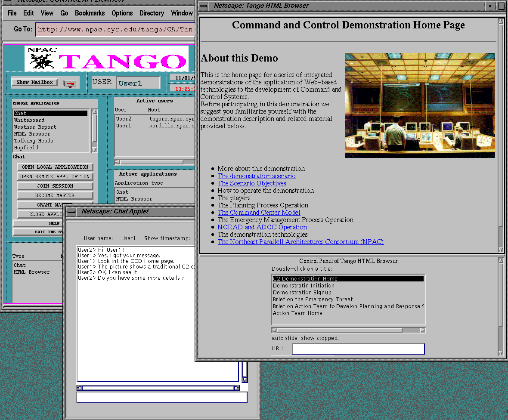Open the Window menu
The image size is (508, 420).
(182, 13)
